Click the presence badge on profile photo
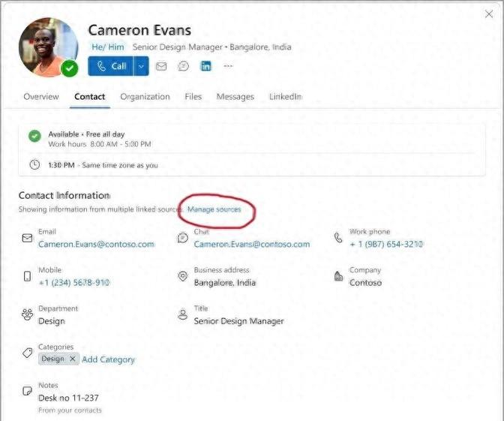 (x=70, y=68)
